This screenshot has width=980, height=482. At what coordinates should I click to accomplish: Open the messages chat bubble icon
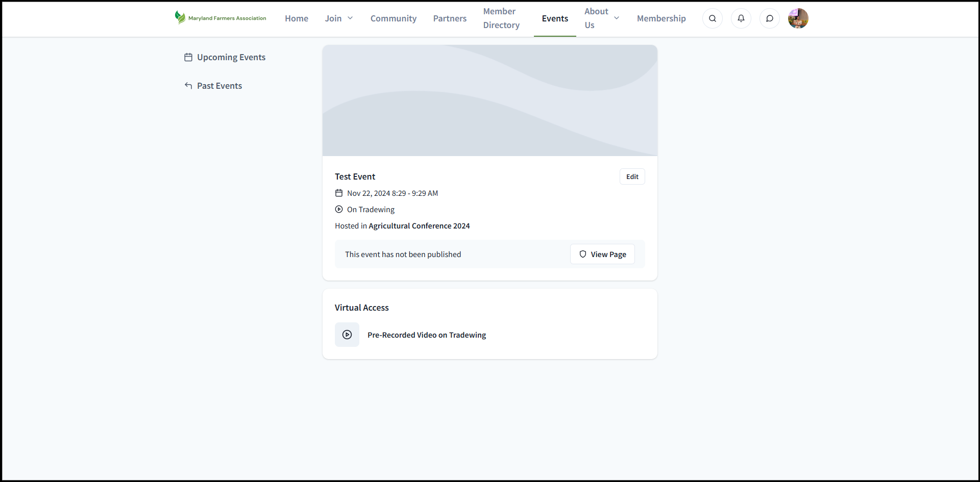coord(770,18)
